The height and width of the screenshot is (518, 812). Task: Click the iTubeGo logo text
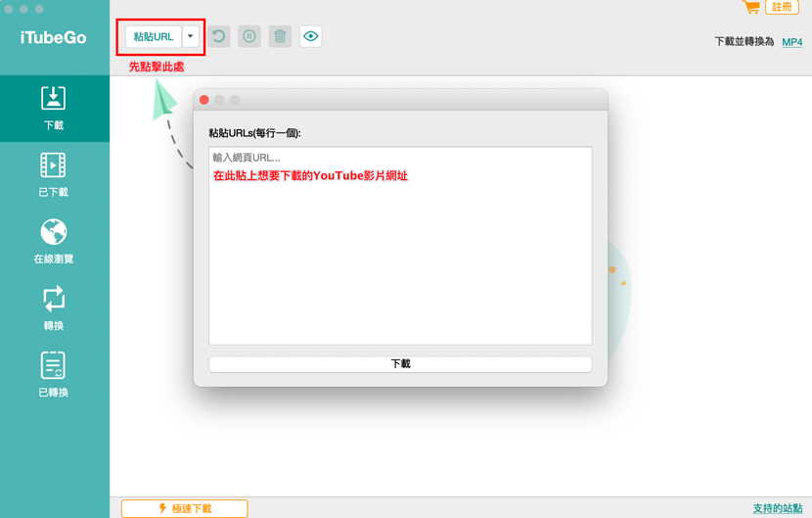(x=54, y=38)
